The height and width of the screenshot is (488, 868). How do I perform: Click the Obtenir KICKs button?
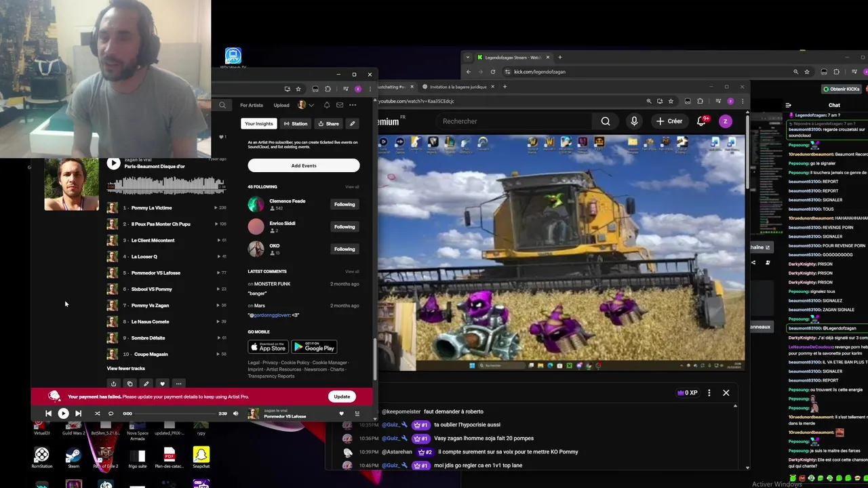coord(843,89)
